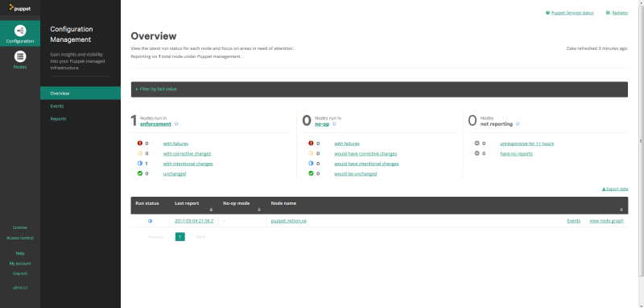
Task: Click the enforcement link
Action: [155, 124]
